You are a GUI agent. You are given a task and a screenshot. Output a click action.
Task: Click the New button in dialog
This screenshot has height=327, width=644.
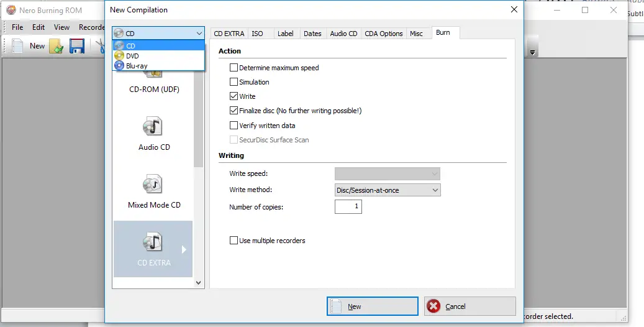pyautogui.click(x=373, y=306)
